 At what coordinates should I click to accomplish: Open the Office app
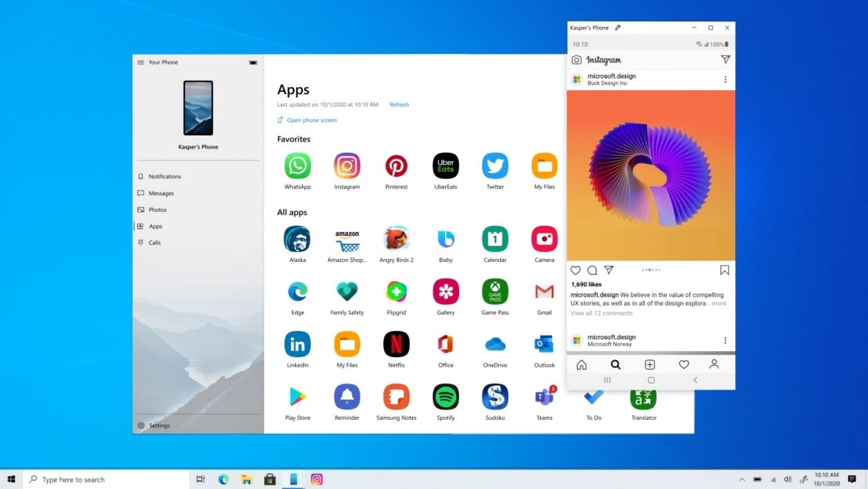[446, 344]
